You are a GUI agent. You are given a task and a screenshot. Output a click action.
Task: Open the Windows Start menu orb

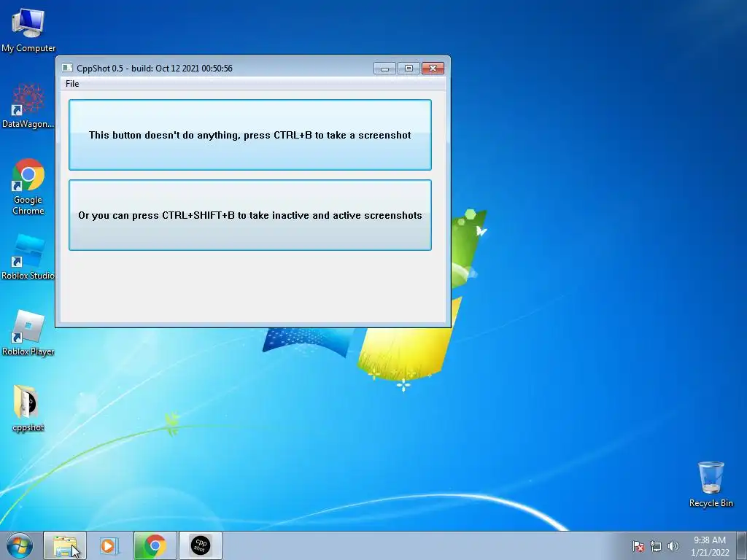click(20, 545)
